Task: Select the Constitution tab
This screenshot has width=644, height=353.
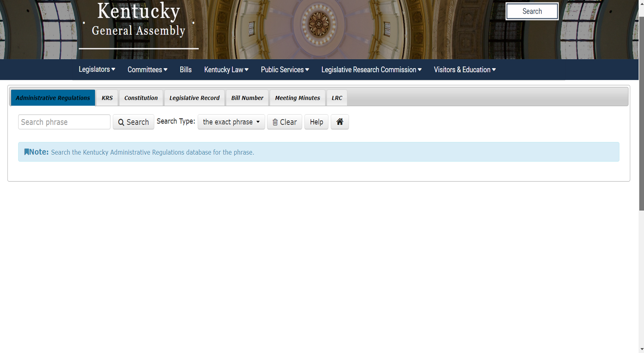Action: [x=141, y=98]
